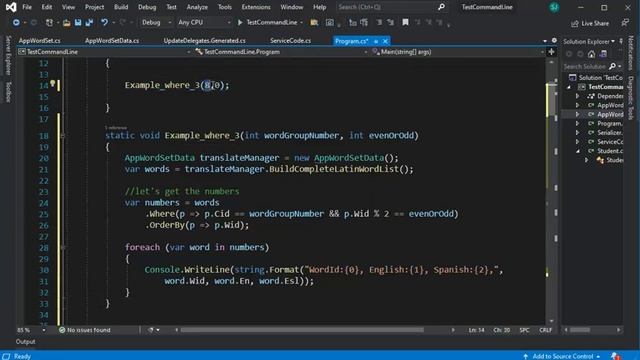
Task: Click the tab settings gear icon
Action: [554, 40]
